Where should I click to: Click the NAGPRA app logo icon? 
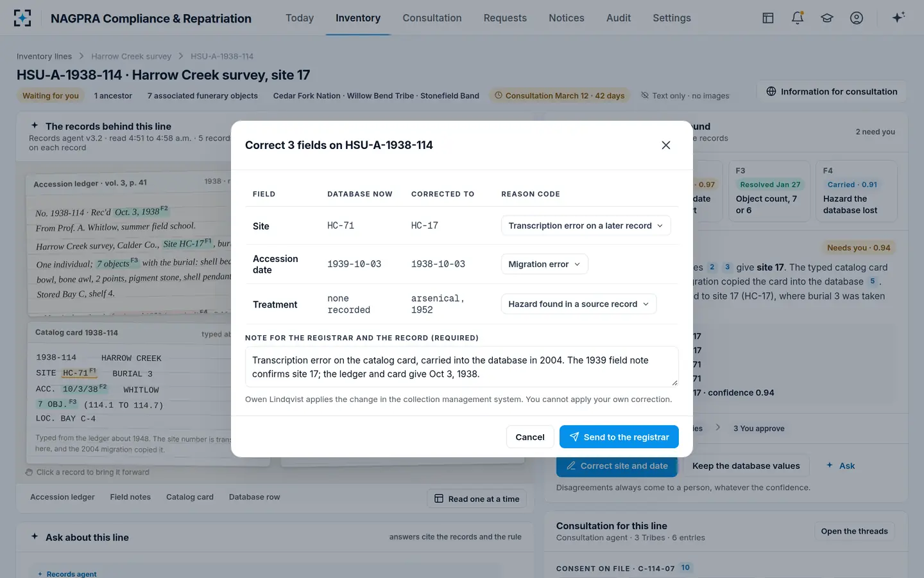(22, 18)
